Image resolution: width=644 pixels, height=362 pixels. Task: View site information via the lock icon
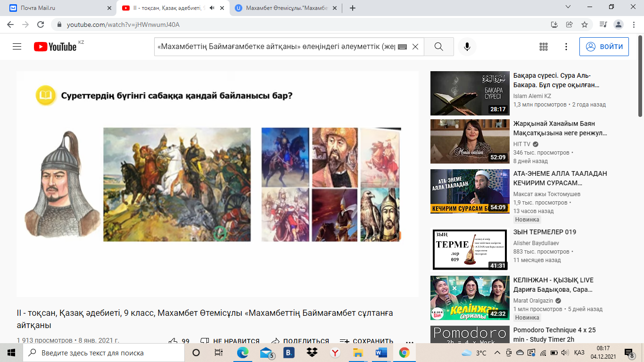tap(59, 25)
